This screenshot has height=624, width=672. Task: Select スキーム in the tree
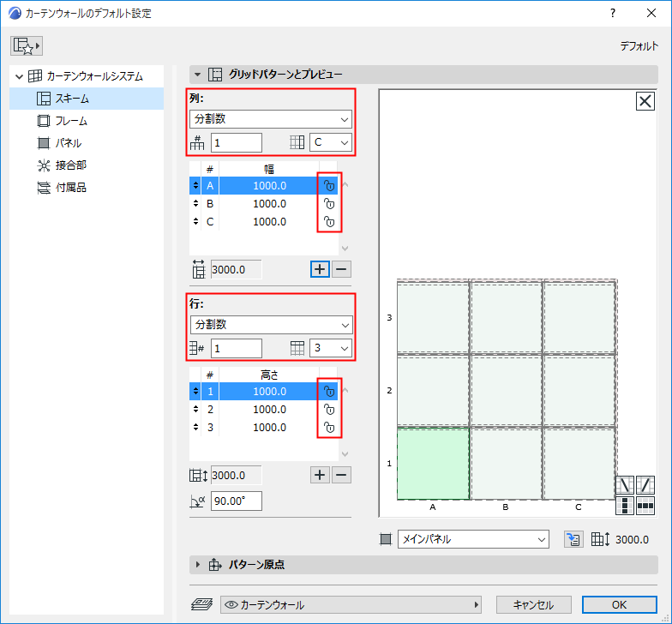point(87,99)
